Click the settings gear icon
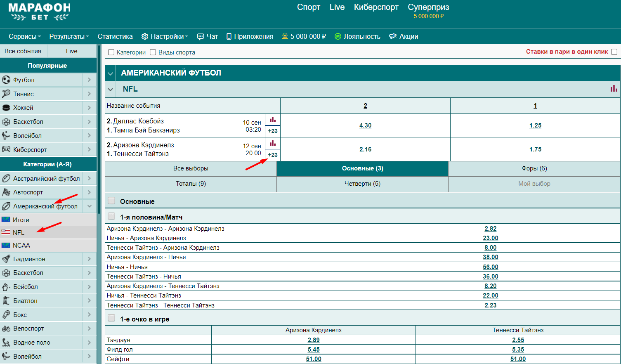 144,36
